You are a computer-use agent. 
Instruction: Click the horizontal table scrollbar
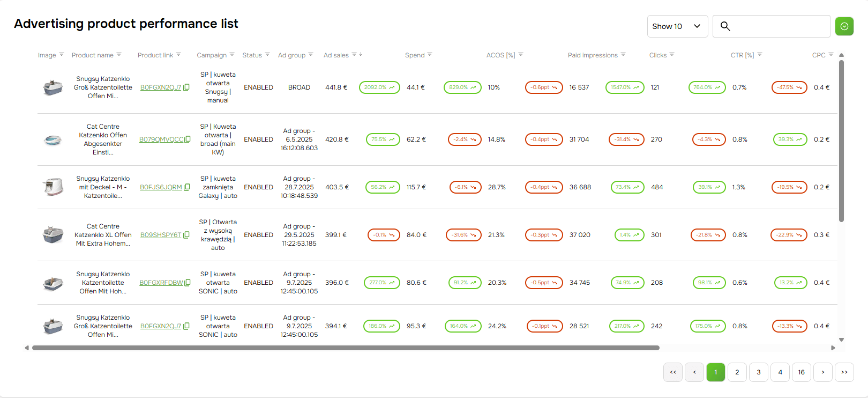(x=346, y=348)
